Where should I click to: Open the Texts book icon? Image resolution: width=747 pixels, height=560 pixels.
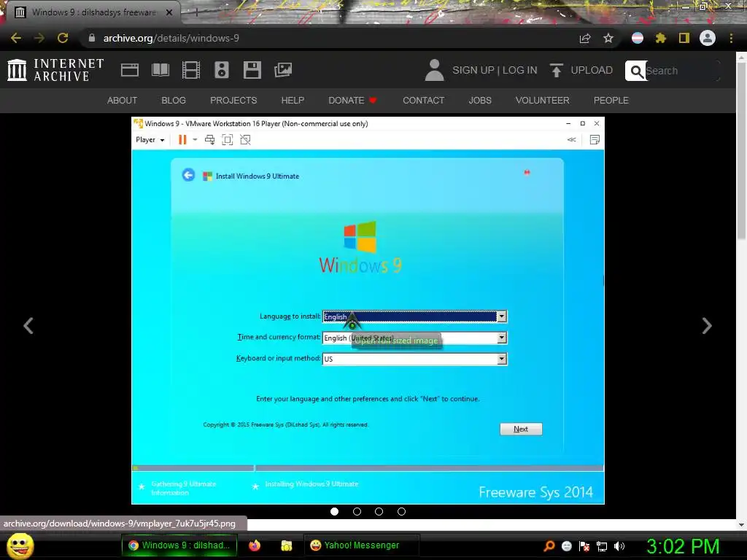click(x=160, y=70)
